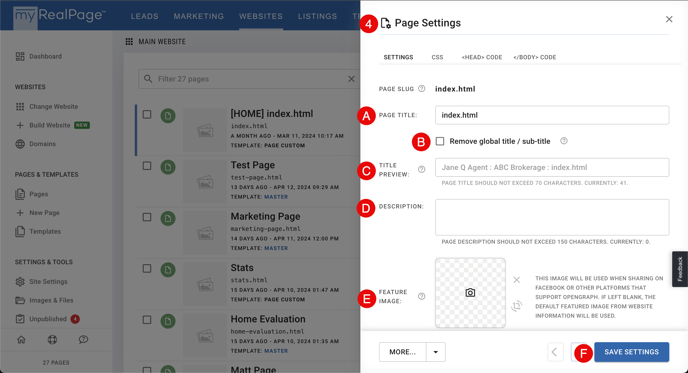Click the Test Page thumbnail
The image size is (688, 373).
(x=205, y=181)
